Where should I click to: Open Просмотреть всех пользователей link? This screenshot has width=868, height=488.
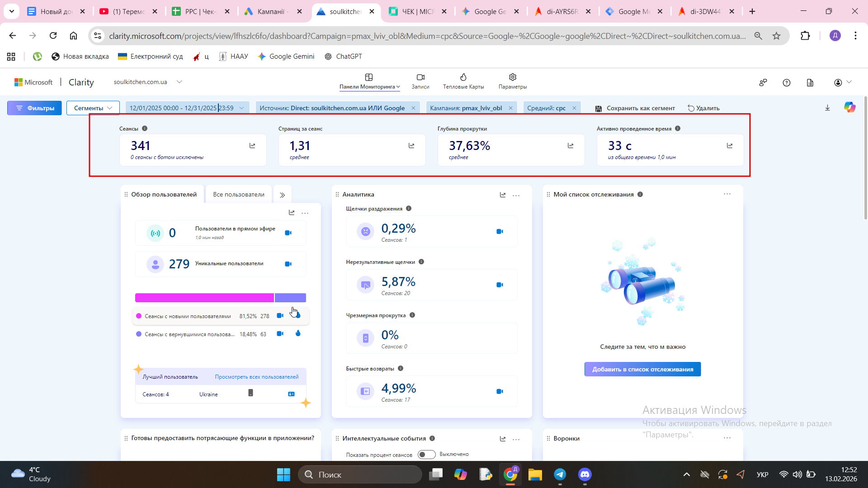(x=256, y=377)
